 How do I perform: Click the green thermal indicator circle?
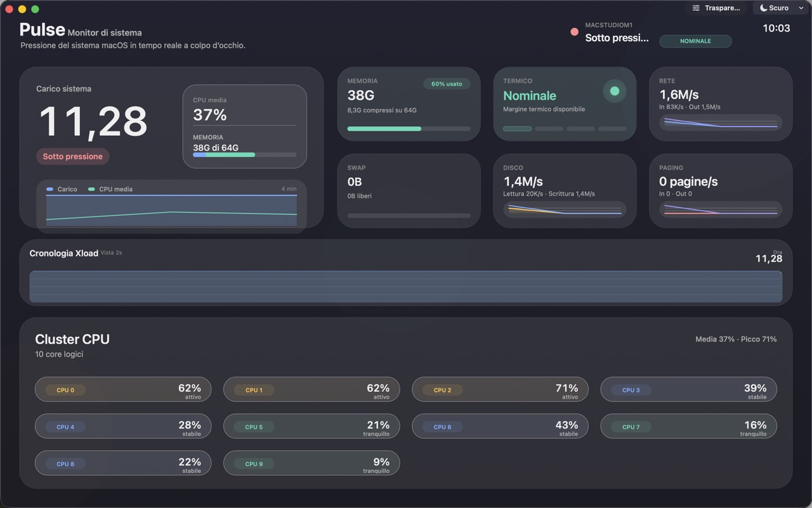click(x=614, y=91)
